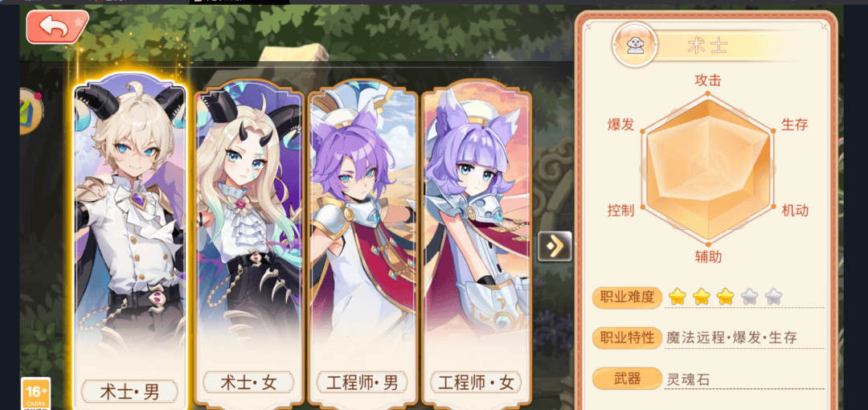Click the third gold difficulty star
This screenshot has width=868, height=410.
725,297
